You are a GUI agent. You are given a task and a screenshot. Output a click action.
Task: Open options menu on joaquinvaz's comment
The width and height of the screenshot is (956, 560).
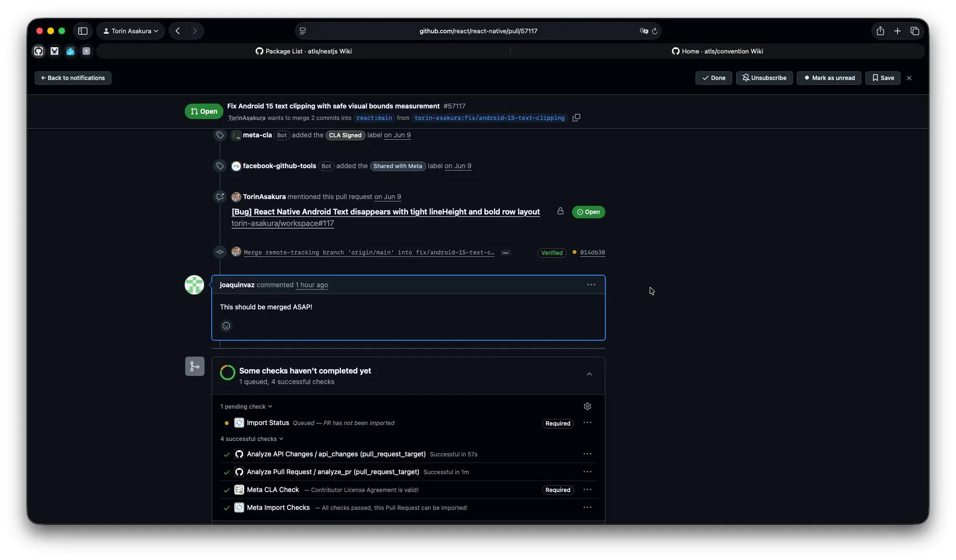tap(591, 285)
